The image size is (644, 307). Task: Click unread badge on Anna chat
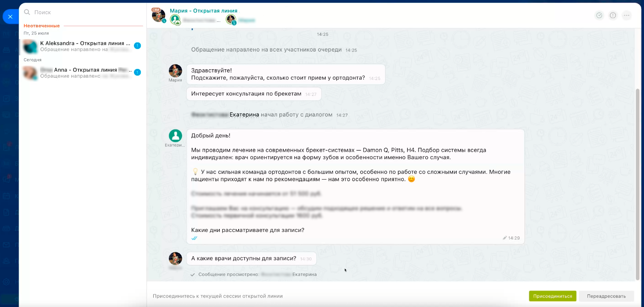click(137, 72)
